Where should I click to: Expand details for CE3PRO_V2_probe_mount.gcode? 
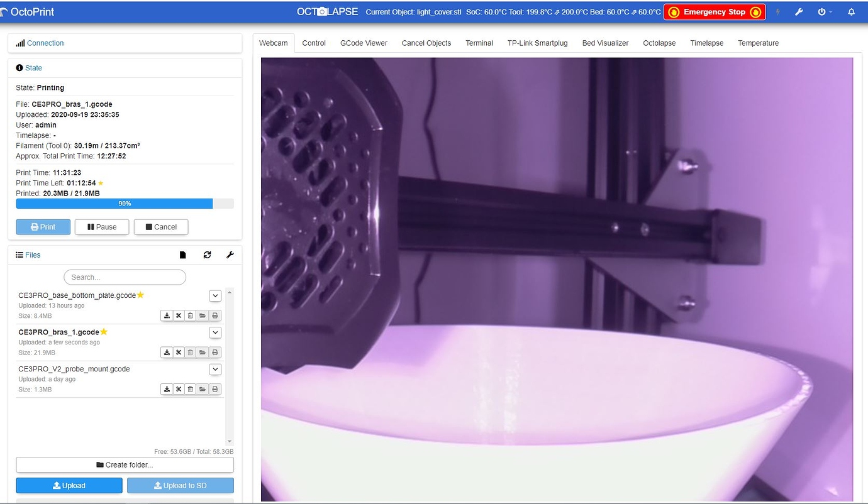(x=215, y=369)
